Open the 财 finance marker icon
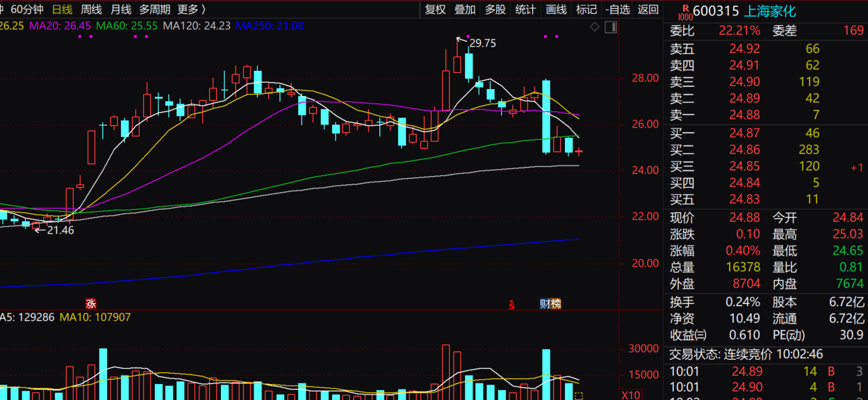 [545, 304]
